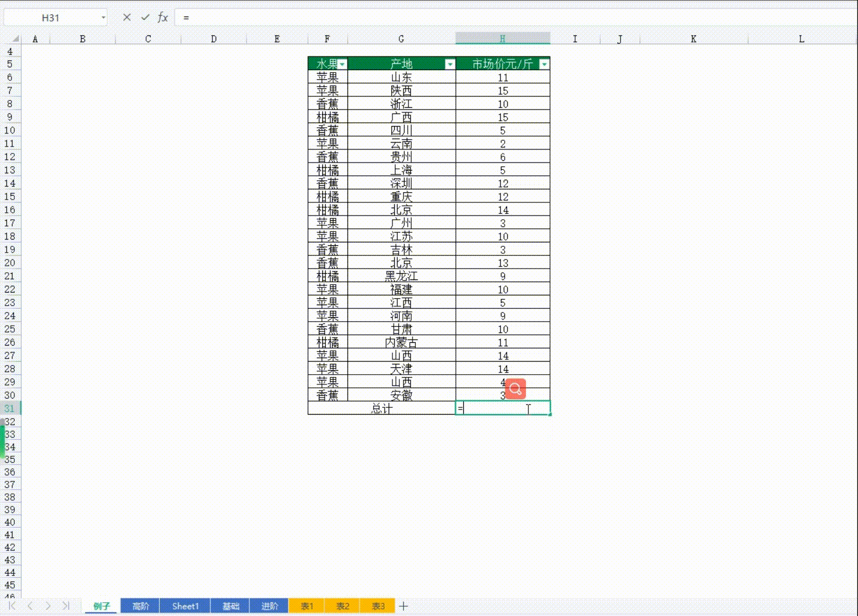Jump to the last sheet with the navigation arrow
858x616 pixels.
click(x=66, y=606)
